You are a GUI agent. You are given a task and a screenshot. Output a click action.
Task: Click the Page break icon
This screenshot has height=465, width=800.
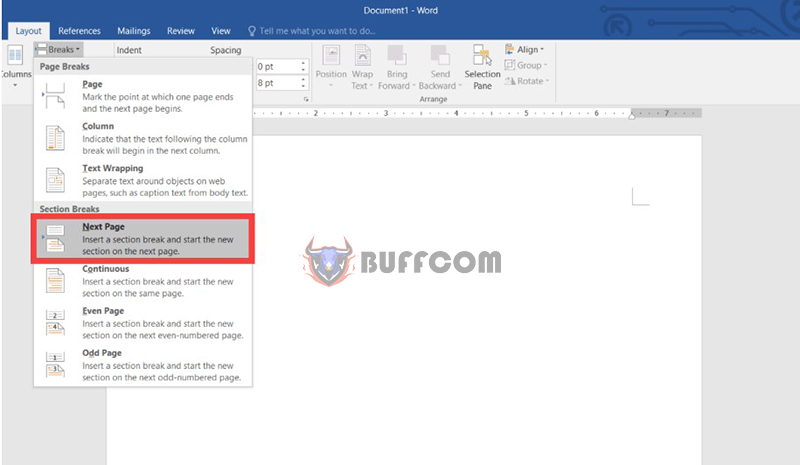[x=55, y=96]
